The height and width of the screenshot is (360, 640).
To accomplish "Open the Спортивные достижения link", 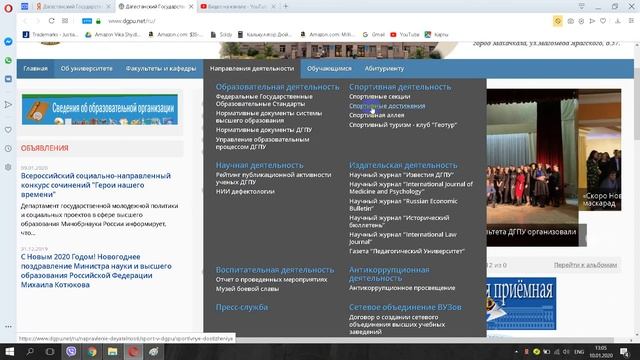I will pyautogui.click(x=387, y=106).
